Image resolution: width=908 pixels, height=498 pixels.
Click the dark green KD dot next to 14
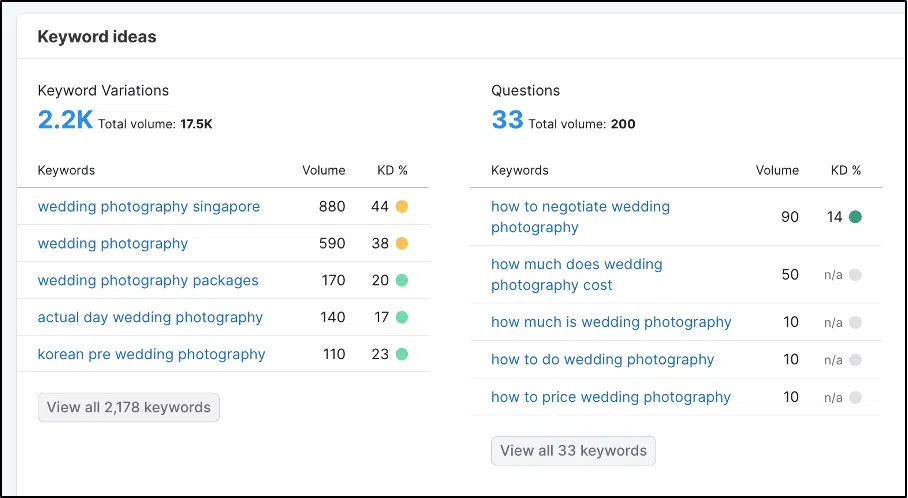pyautogui.click(x=855, y=217)
